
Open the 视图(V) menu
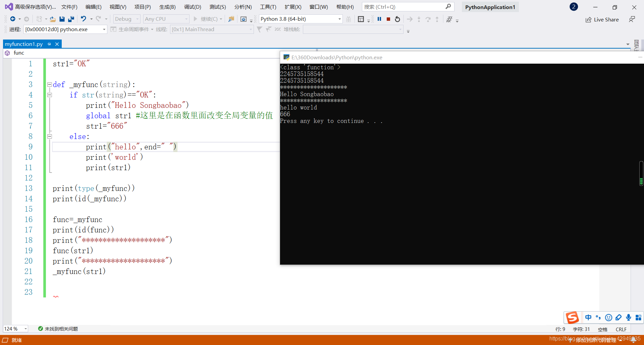pos(118,7)
